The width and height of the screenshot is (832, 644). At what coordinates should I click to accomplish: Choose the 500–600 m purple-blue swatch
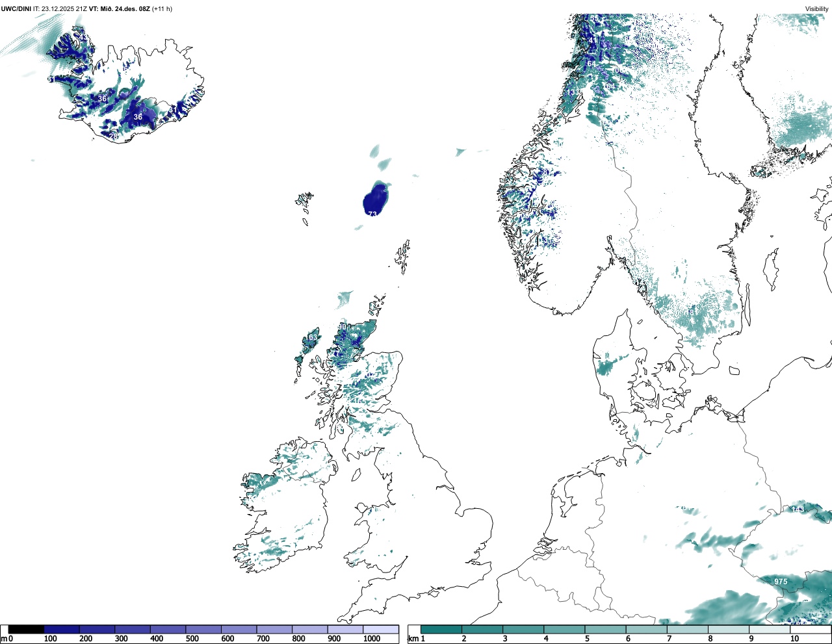point(203,629)
